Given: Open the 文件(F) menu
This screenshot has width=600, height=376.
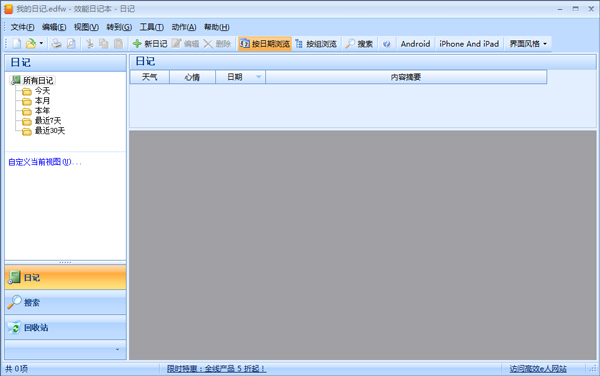Looking at the screenshot, I should [22, 27].
